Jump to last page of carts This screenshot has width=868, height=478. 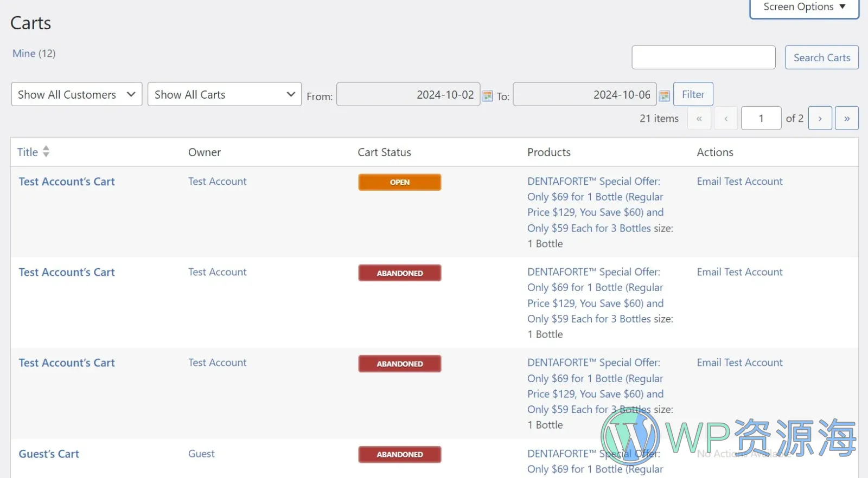coord(847,118)
